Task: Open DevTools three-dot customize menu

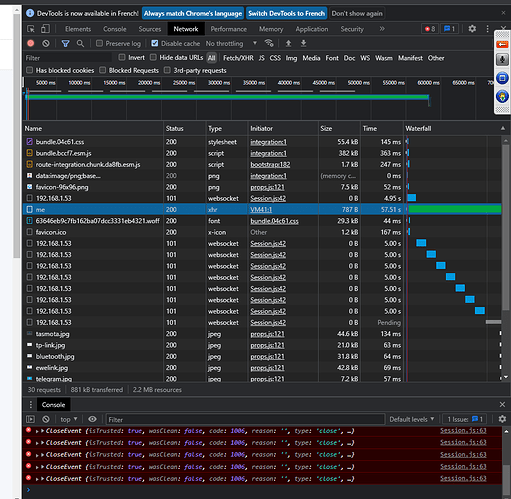Action: click(x=487, y=29)
